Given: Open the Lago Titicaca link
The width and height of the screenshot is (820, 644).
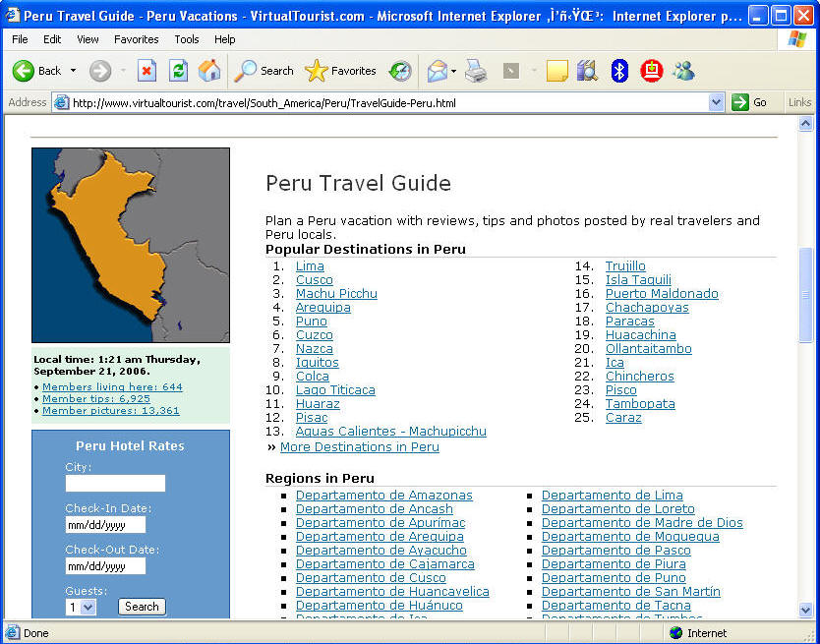Looking at the screenshot, I should [x=335, y=389].
